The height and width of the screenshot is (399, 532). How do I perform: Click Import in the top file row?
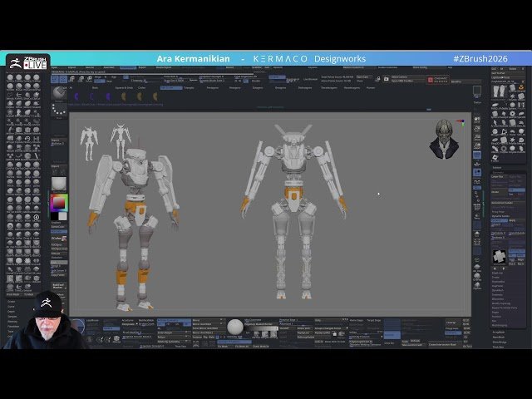(x=72, y=67)
